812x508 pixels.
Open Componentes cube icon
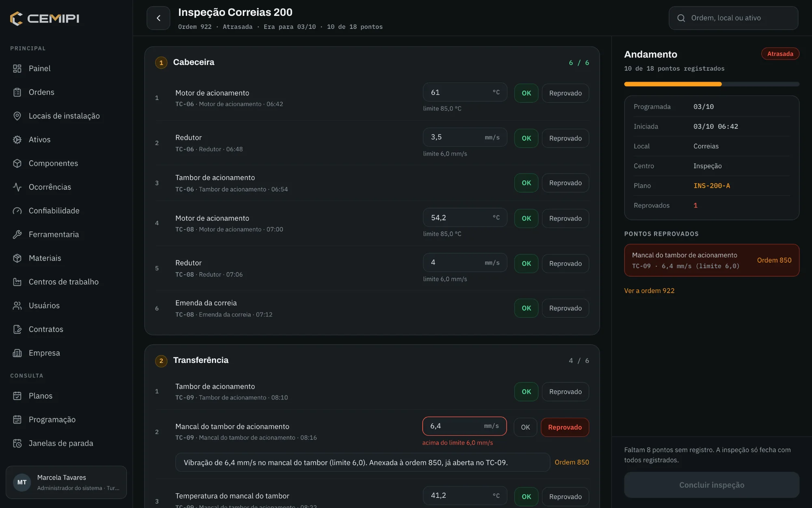coord(17,163)
